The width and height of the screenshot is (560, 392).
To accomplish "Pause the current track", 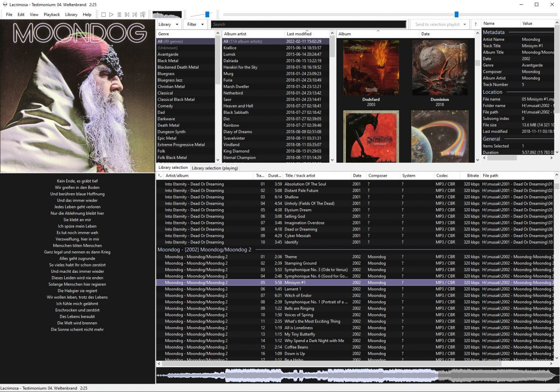I will coord(119,15).
